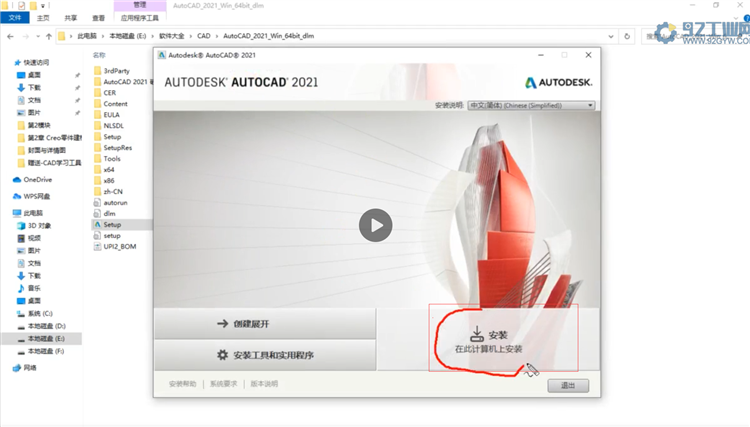Screen dimensions: 750x427
Task: Go back in Explorer navigation
Action: pos(11,36)
